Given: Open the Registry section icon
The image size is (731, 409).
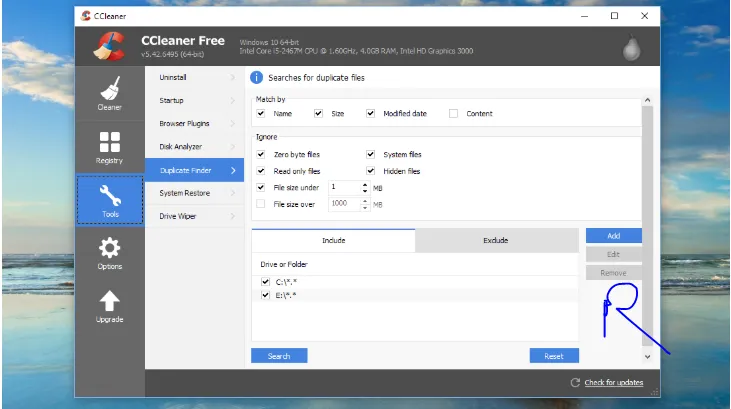Looking at the screenshot, I should tap(110, 142).
